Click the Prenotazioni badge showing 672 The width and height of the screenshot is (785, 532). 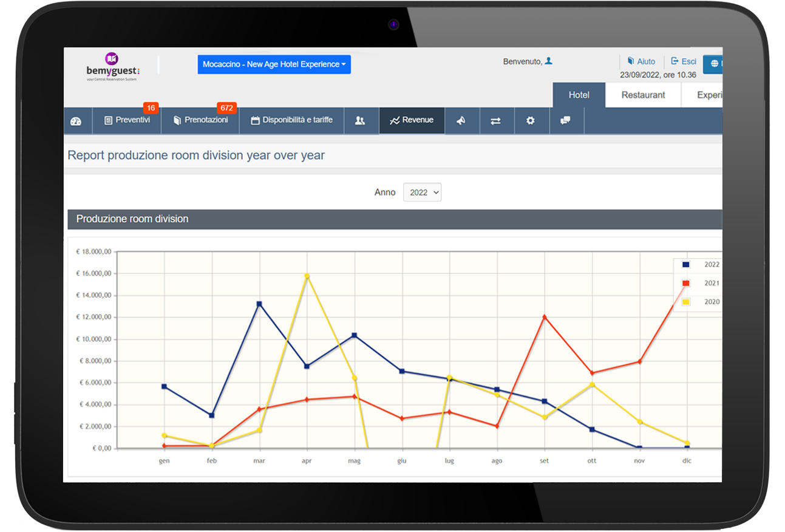[x=226, y=108]
